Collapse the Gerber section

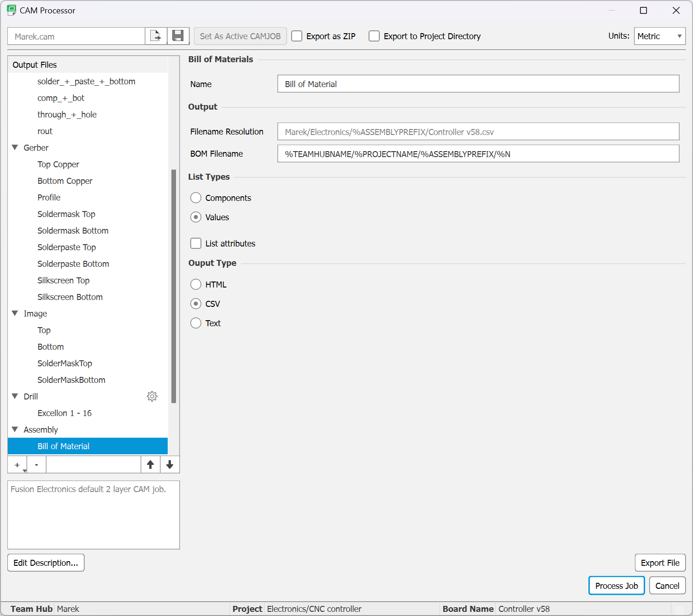tap(14, 147)
